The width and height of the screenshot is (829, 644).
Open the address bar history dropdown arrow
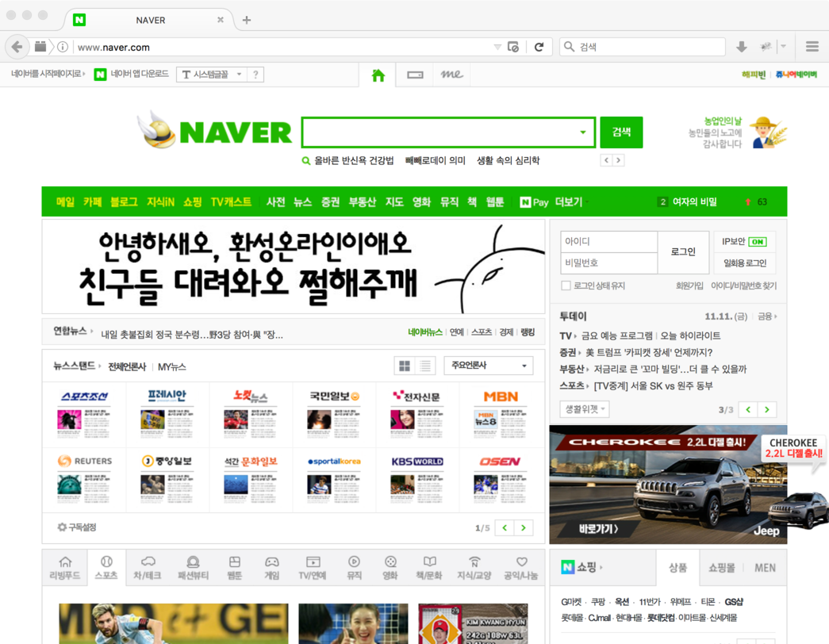point(497,47)
